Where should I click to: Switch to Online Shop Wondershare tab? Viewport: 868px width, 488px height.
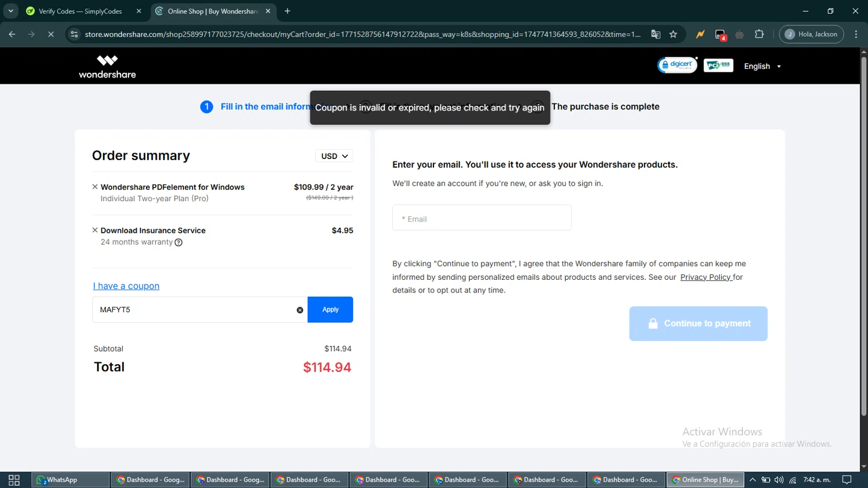(x=212, y=11)
